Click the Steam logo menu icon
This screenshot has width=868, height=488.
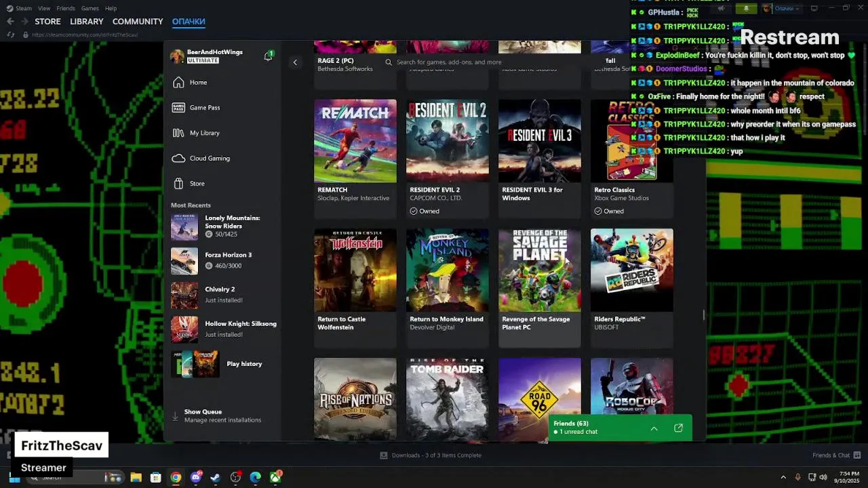click(9, 8)
